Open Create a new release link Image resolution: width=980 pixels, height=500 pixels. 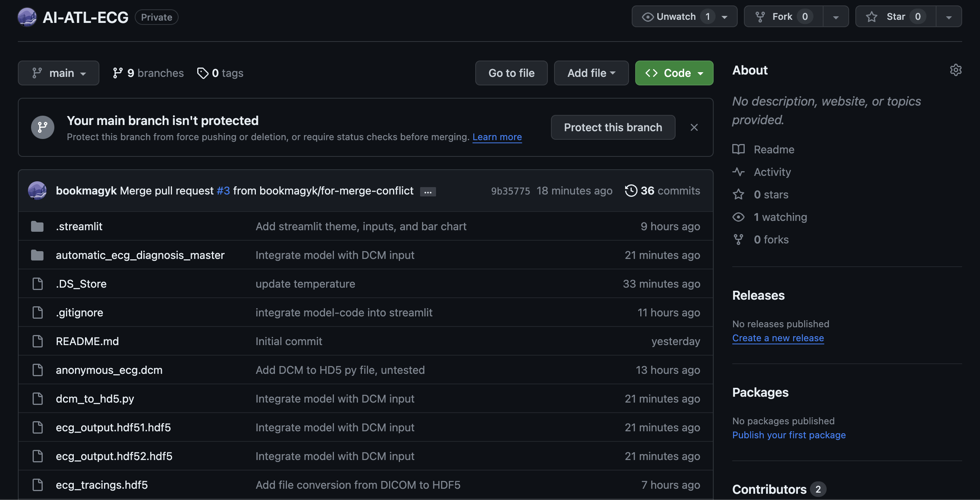[778, 338]
